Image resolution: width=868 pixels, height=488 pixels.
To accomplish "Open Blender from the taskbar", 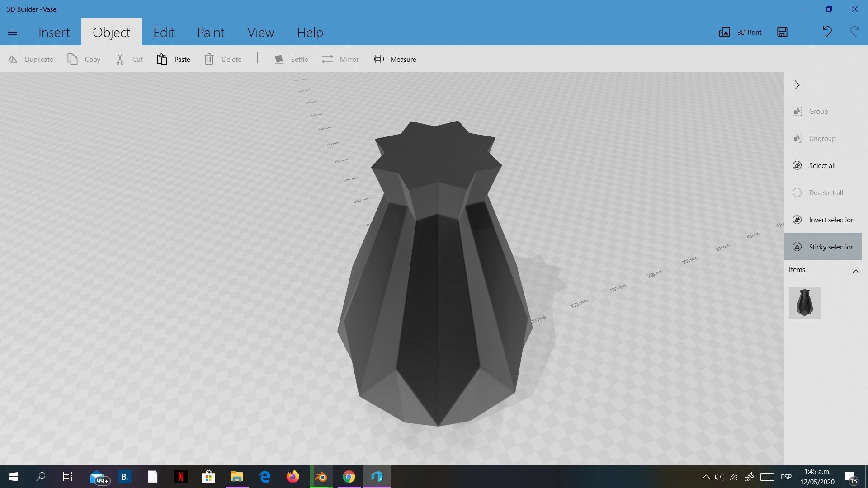I will pos(321,477).
